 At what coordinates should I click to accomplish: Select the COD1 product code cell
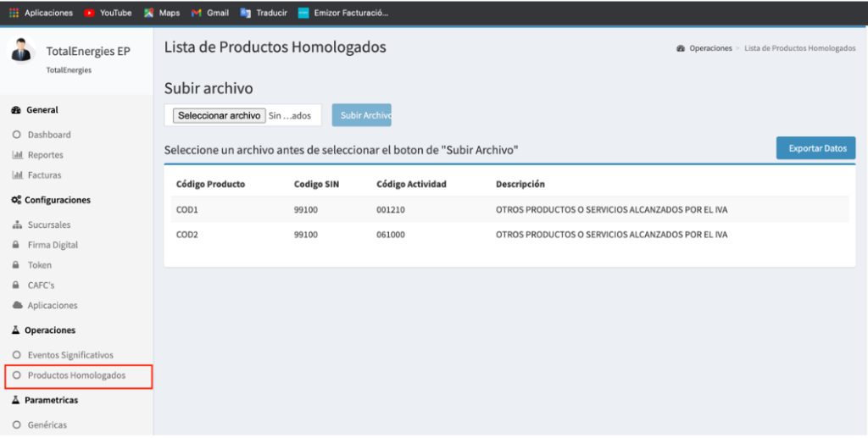point(187,209)
